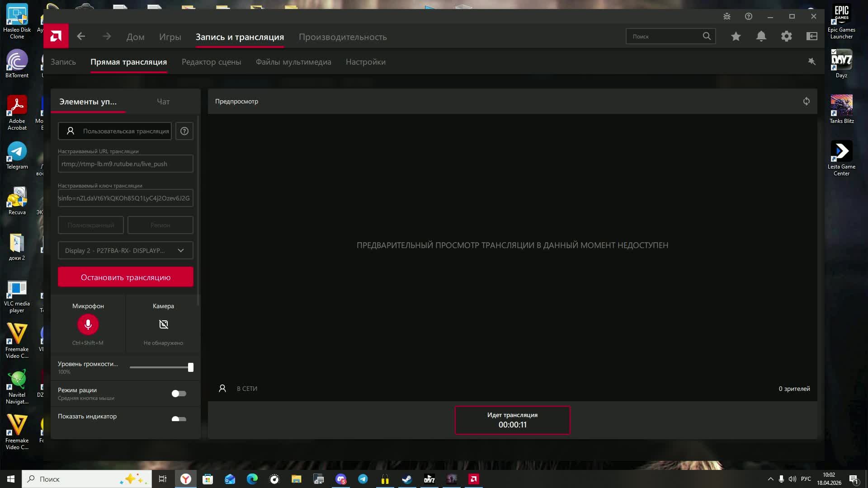Viewport: 868px width, 488px height.
Task: Open the Редактор сцены tab
Action: [x=211, y=62]
